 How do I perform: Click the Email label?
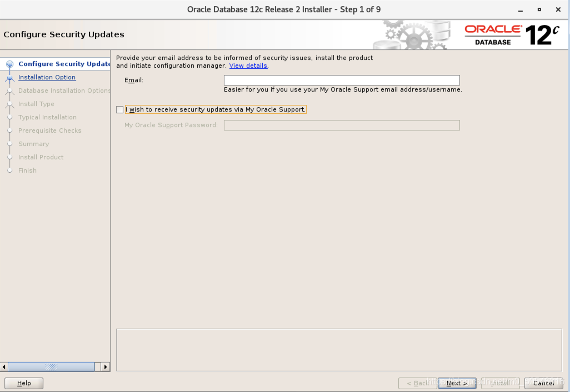pos(134,81)
